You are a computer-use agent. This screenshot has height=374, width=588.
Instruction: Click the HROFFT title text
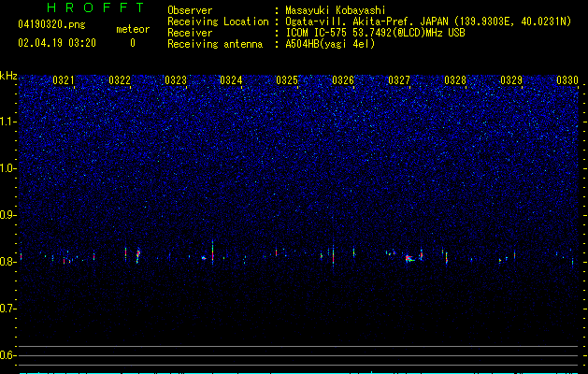coord(95,7)
